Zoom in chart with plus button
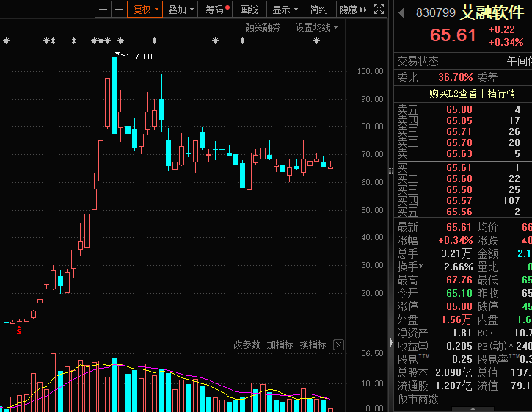The height and width of the screenshot is (412, 532). 103,10
